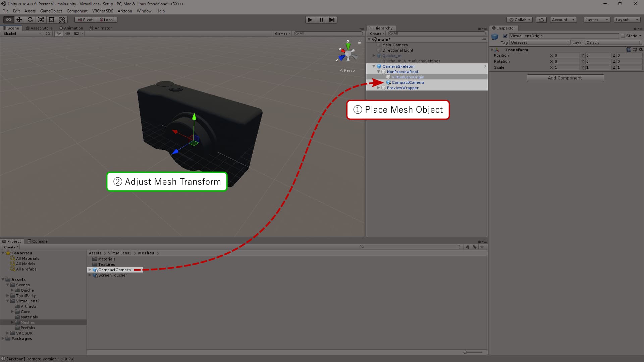The height and width of the screenshot is (362, 644).
Task: Open Transform preset selector icon
Action: [x=635, y=50]
